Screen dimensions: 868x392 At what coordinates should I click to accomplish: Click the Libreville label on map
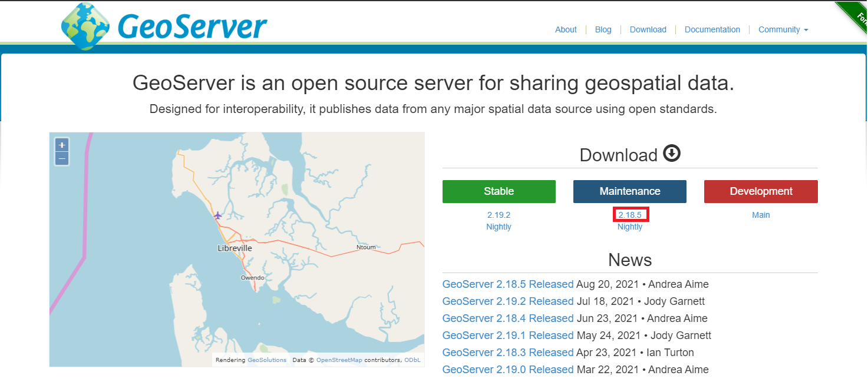point(235,248)
